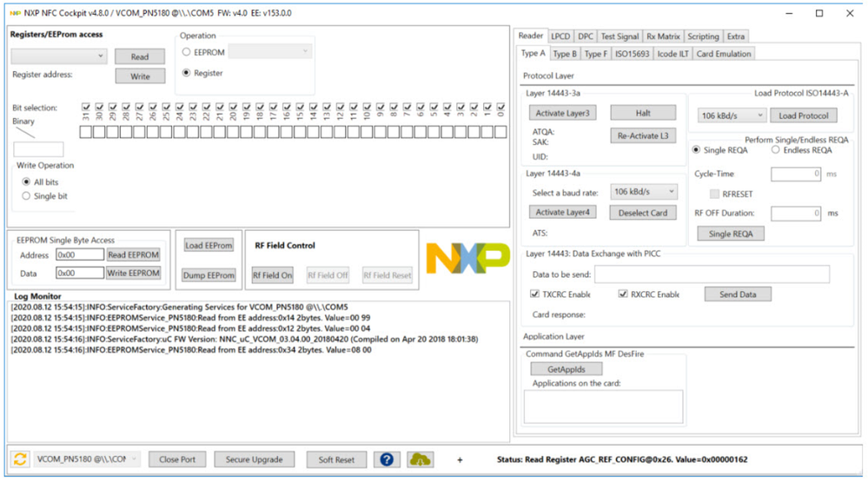Open the Test Signal tab
The height and width of the screenshot is (482, 868).
(x=620, y=36)
